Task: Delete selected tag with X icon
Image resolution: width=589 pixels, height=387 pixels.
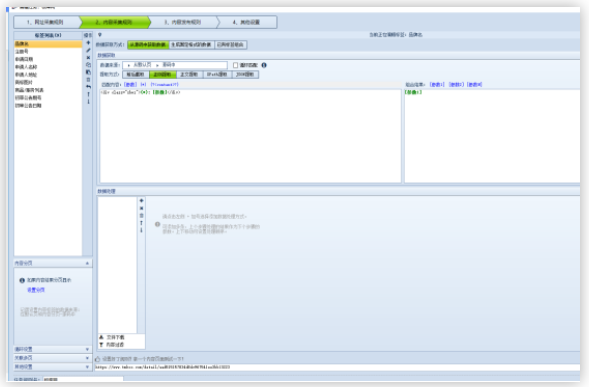Action: 88,57
